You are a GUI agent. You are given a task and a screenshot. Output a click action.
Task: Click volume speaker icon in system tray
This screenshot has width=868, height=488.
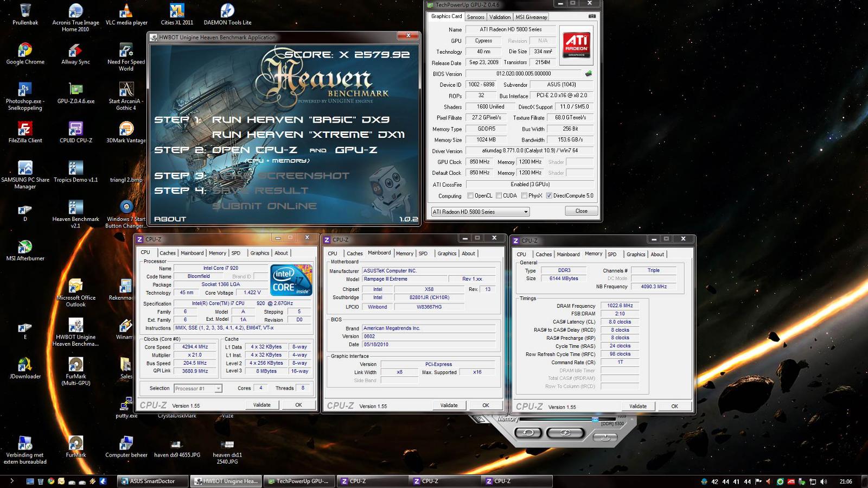pos(824,481)
